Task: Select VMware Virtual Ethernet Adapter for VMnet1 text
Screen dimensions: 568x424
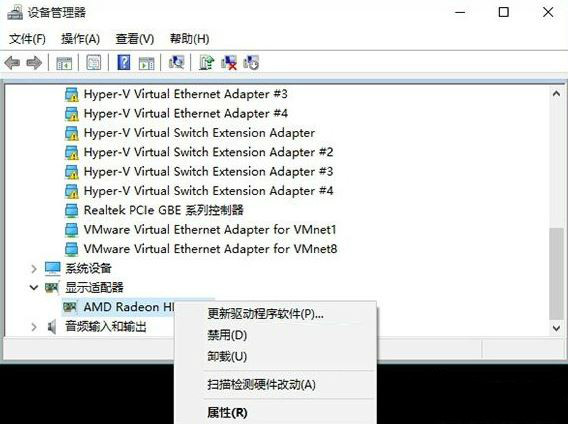Action: coord(210,230)
